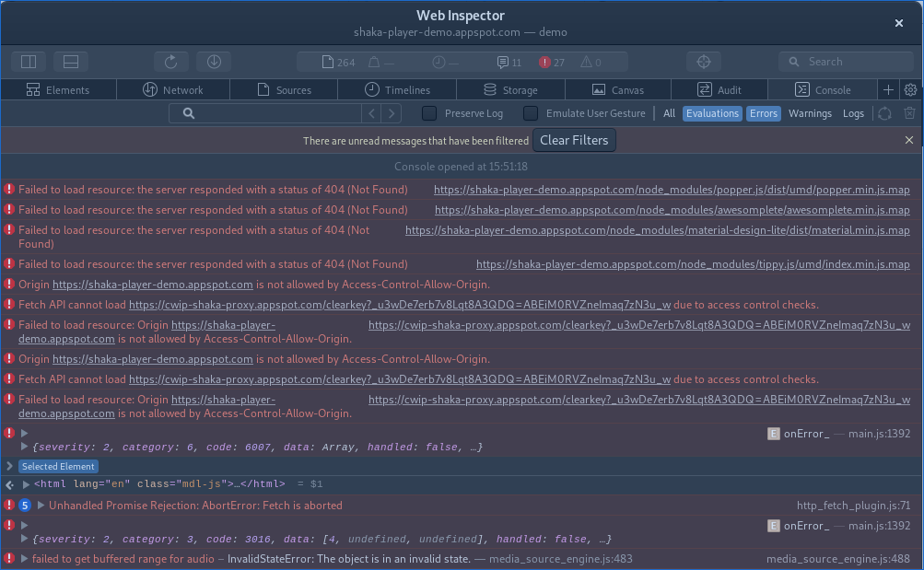Viewport: 924px width, 570px height.
Task: Clear the console with the trash icon
Action: [909, 112]
